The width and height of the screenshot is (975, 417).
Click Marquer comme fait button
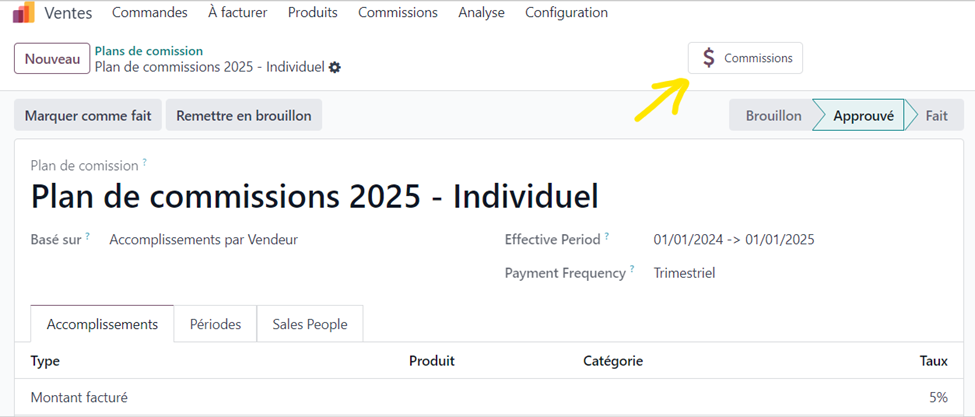(88, 116)
